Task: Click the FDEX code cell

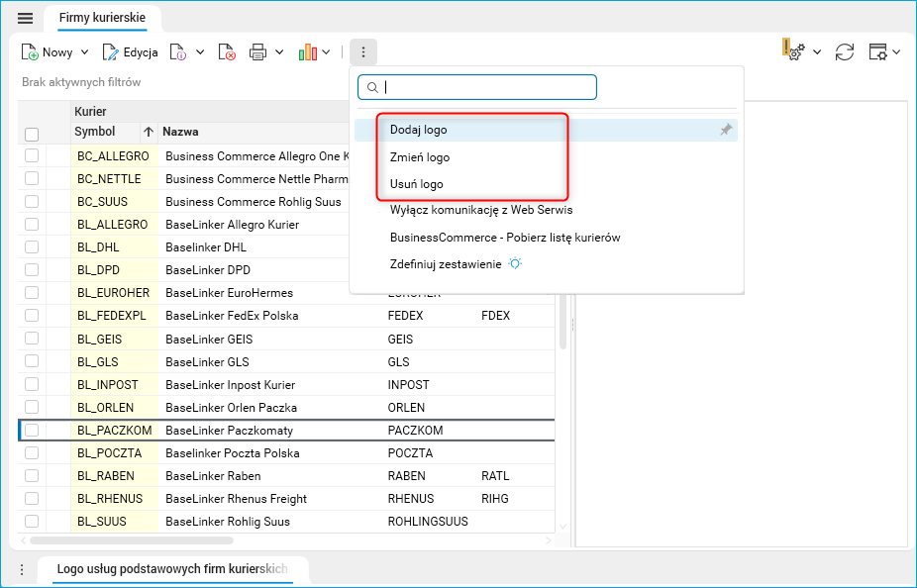Action: click(496, 316)
